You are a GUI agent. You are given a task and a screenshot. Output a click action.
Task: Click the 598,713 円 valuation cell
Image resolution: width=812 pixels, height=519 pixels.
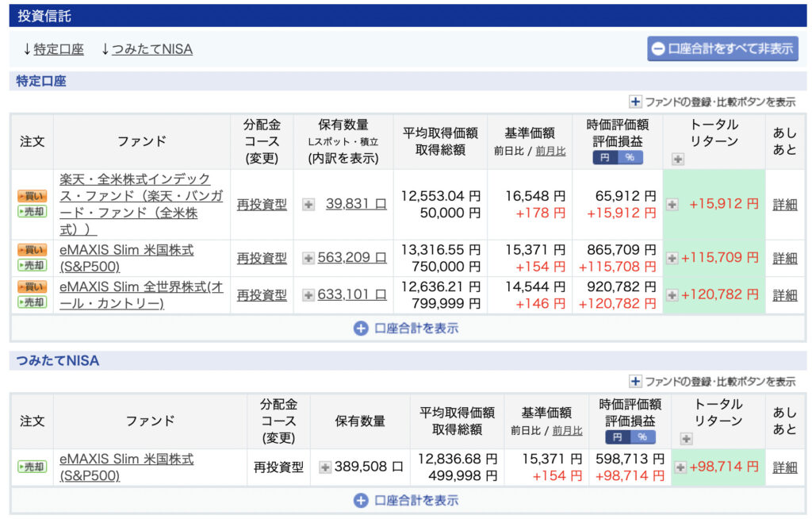click(x=630, y=459)
